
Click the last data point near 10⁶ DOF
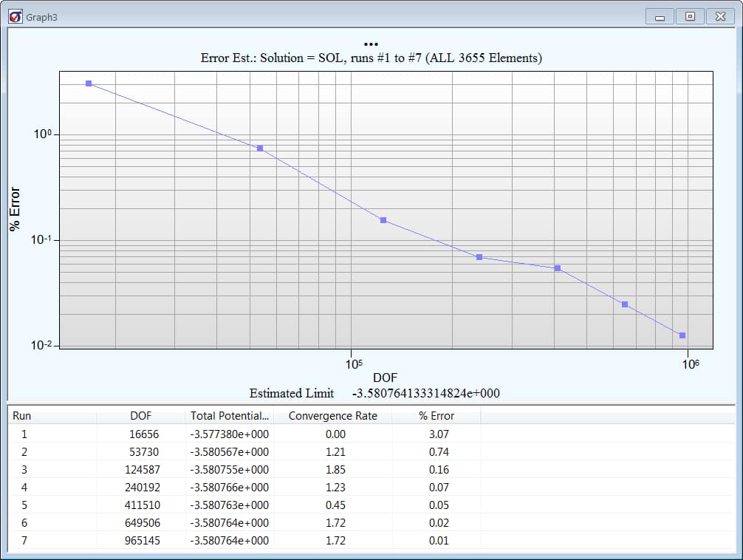click(x=682, y=335)
